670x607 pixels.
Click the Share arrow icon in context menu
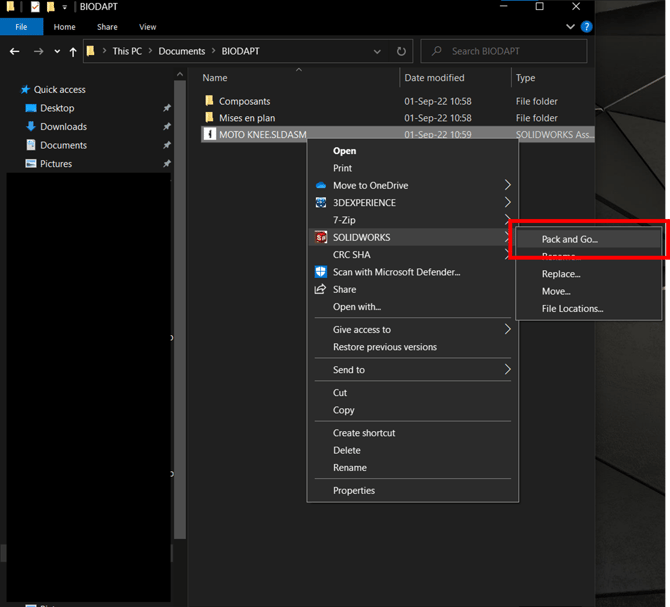click(320, 289)
